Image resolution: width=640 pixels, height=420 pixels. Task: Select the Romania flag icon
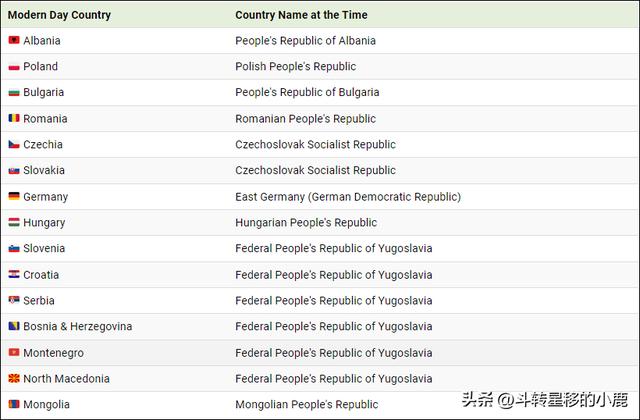(x=14, y=118)
